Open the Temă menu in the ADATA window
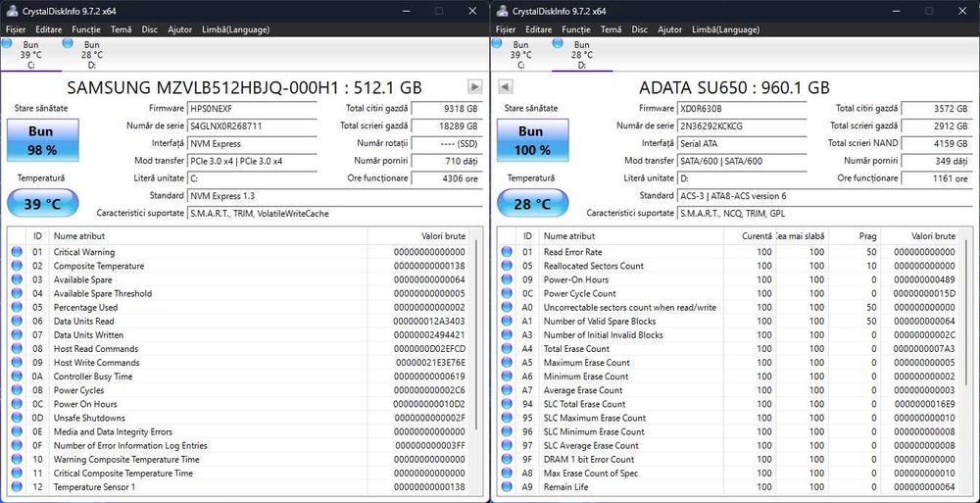The image size is (980, 503). pos(611,29)
